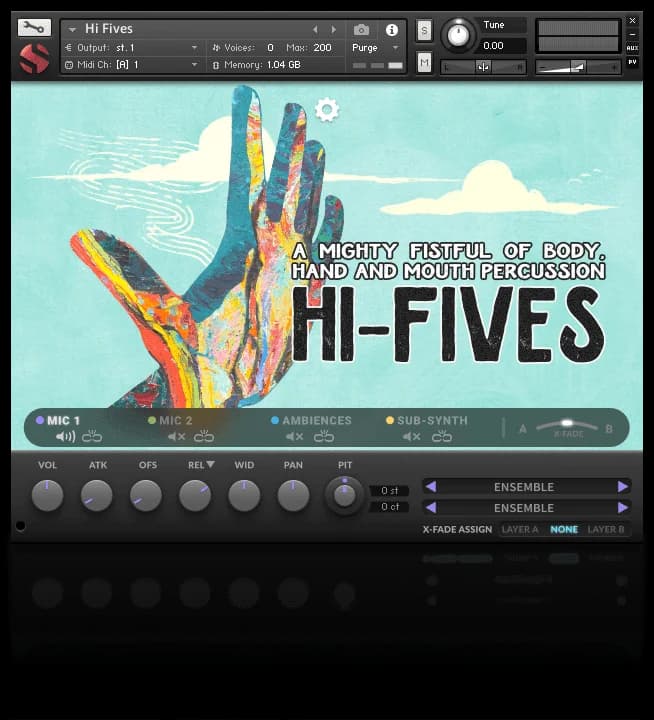The height and width of the screenshot is (720, 654).
Task: Go to the next instrument preset arrow
Action: tap(334, 29)
